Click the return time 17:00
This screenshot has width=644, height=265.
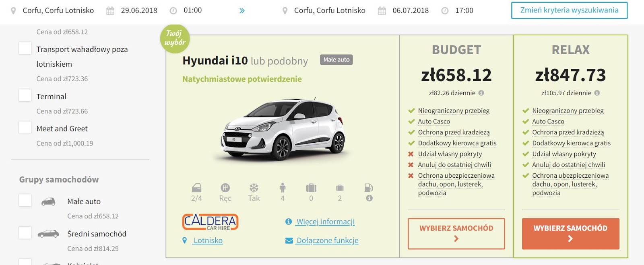[464, 10]
